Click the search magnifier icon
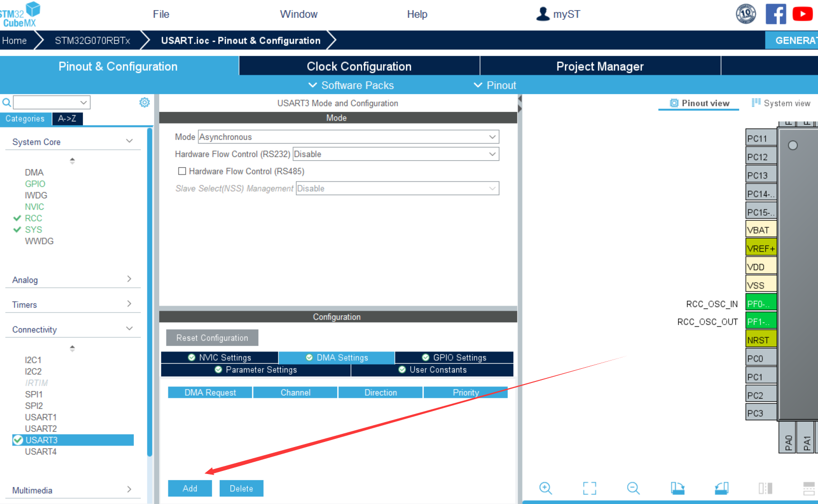The height and width of the screenshot is (504, 818). point(7,103)
